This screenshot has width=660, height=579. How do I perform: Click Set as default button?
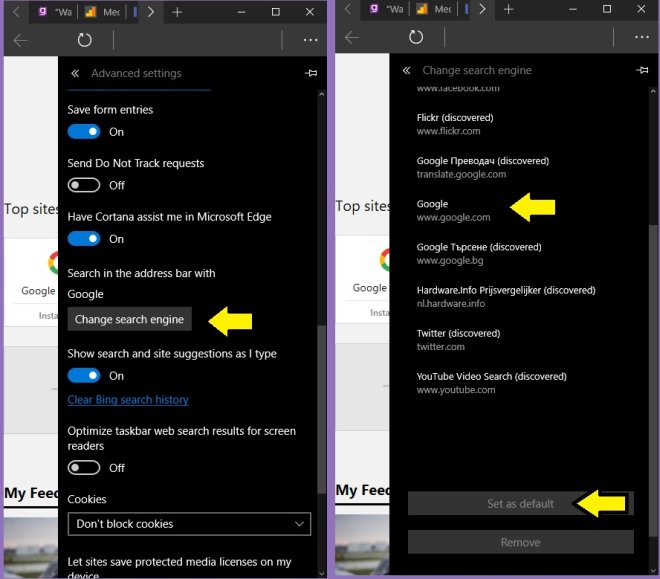pos(521,504)
